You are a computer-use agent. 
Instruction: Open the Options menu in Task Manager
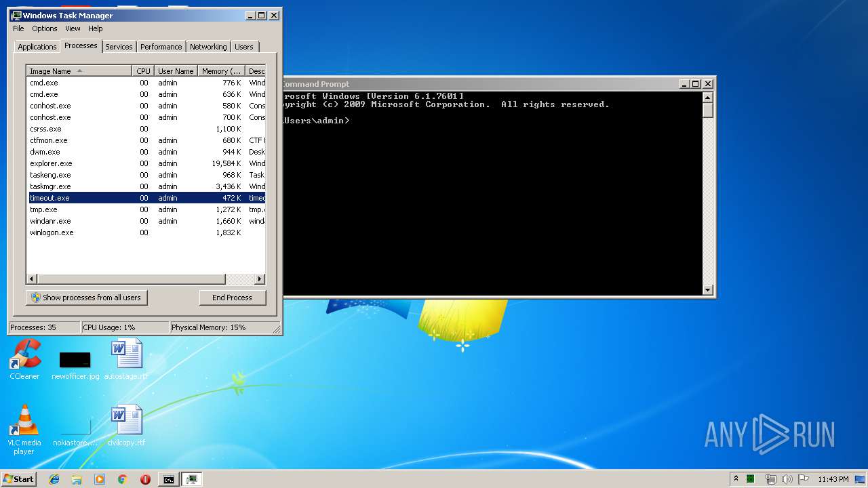tap(45, 28)
